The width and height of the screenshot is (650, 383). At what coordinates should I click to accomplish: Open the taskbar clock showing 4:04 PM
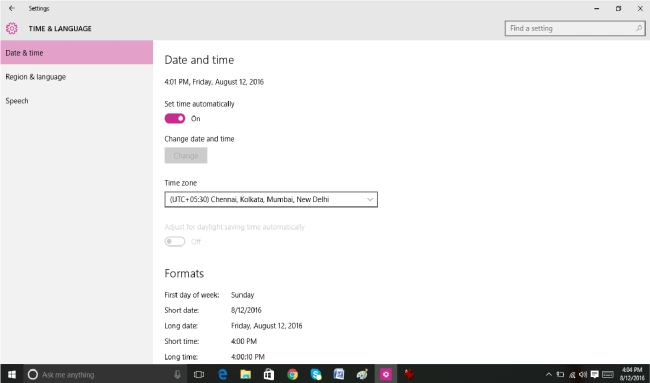click(x=632, y=374)
